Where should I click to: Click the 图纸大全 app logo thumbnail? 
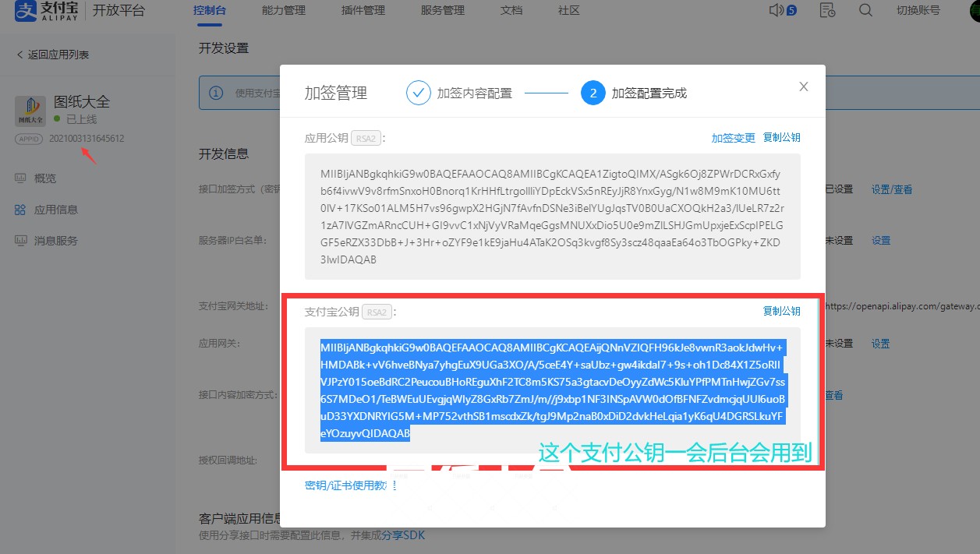(x=31, y=111)
